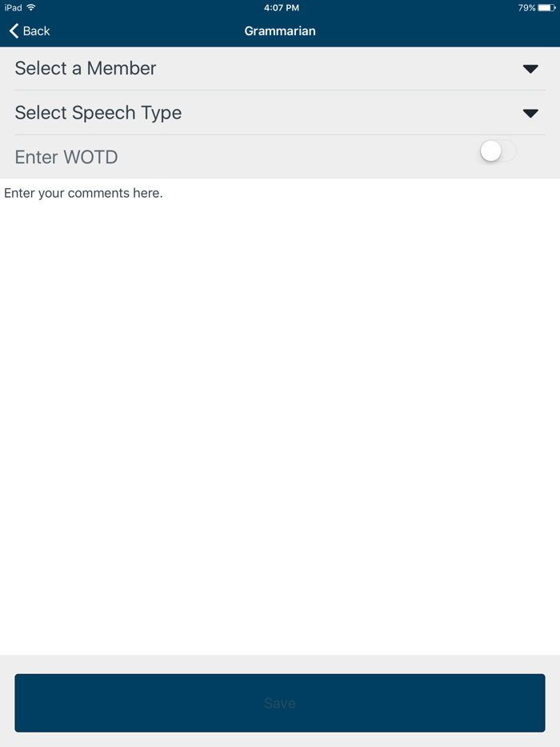560x747 pixels.
Task: Tap the Back chevron arrow icon
Action: [14, 31]
